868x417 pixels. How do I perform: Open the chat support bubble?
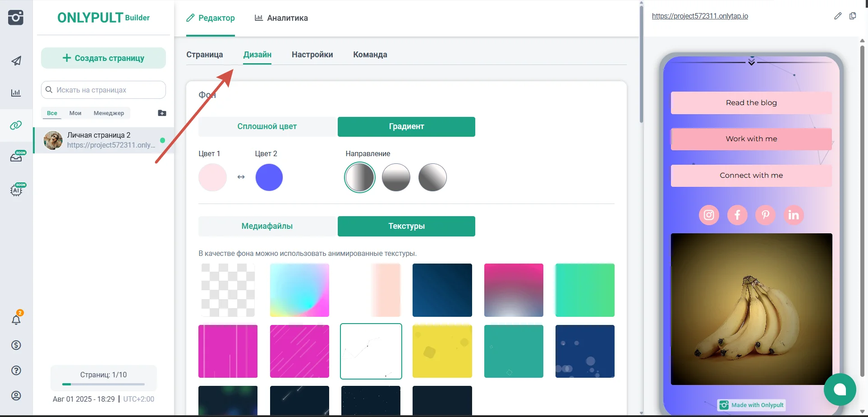(x=840, y=389)
